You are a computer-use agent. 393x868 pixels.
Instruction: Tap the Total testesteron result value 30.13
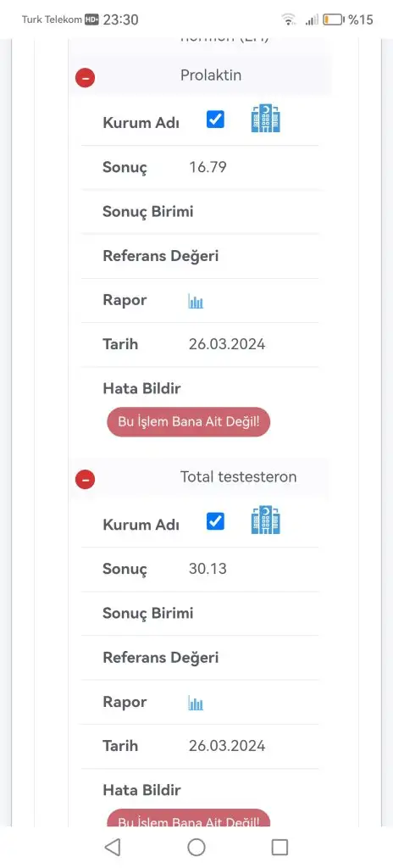[x=208, y=569]
